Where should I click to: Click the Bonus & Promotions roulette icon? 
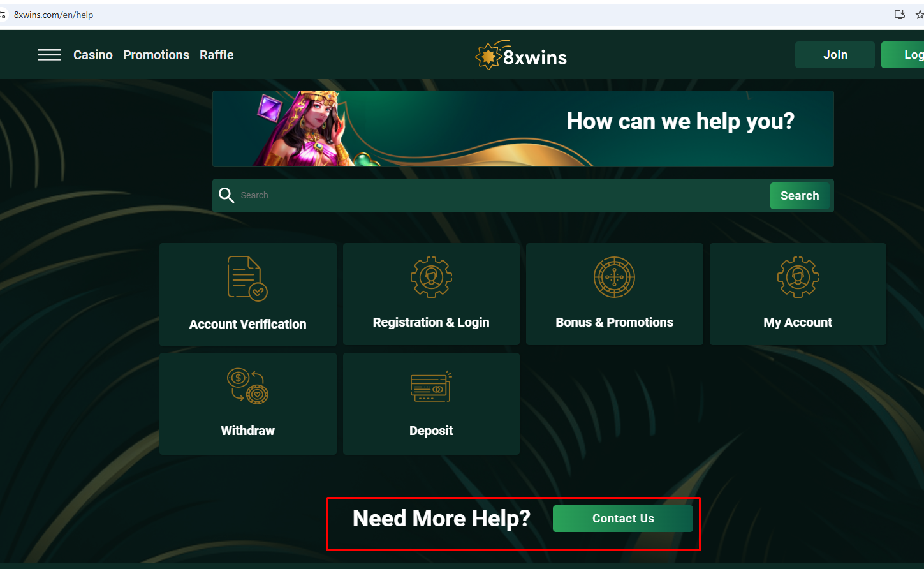click(x=614, y=277)
